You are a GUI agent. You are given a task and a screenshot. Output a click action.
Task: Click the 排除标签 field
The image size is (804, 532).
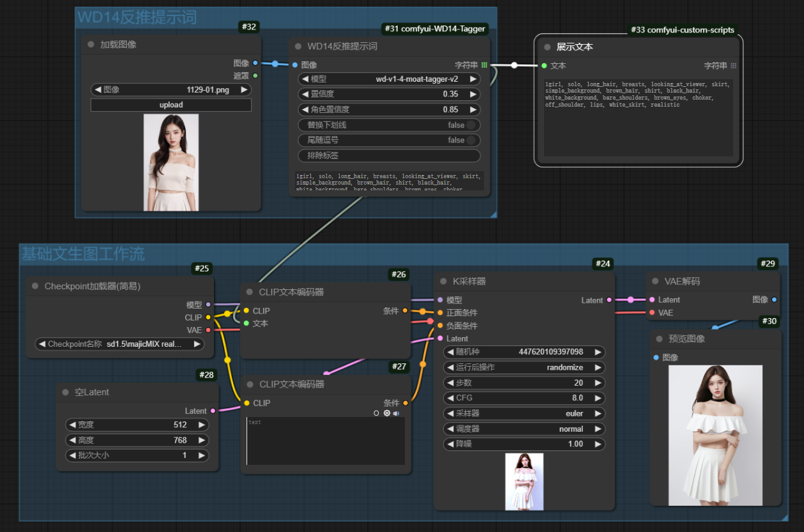[389, 155]
